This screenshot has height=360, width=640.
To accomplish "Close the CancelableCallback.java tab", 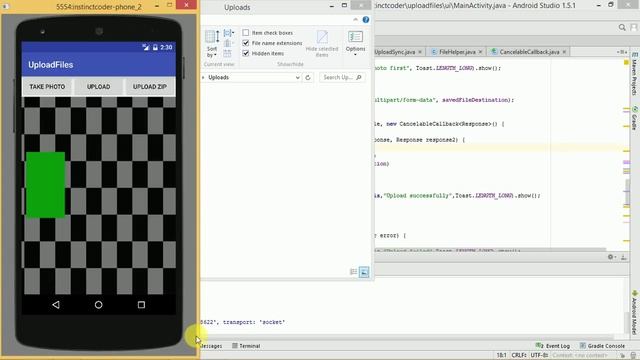I will 564,52.
